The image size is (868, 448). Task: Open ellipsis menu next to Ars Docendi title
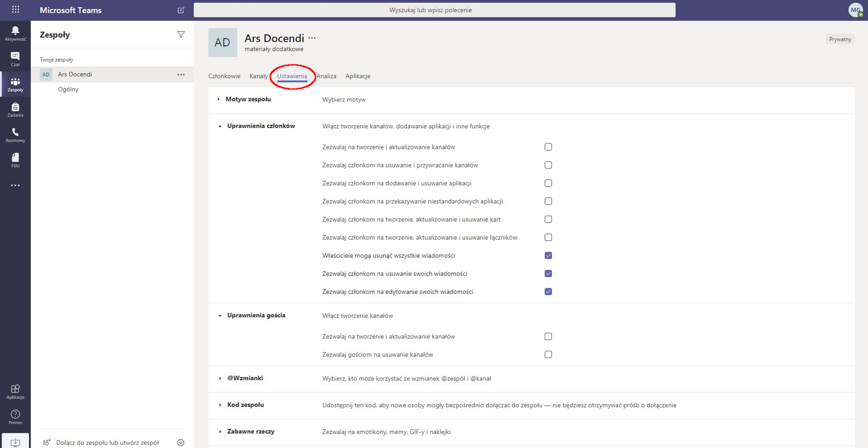pyautogui.click(x=312, y=38)
